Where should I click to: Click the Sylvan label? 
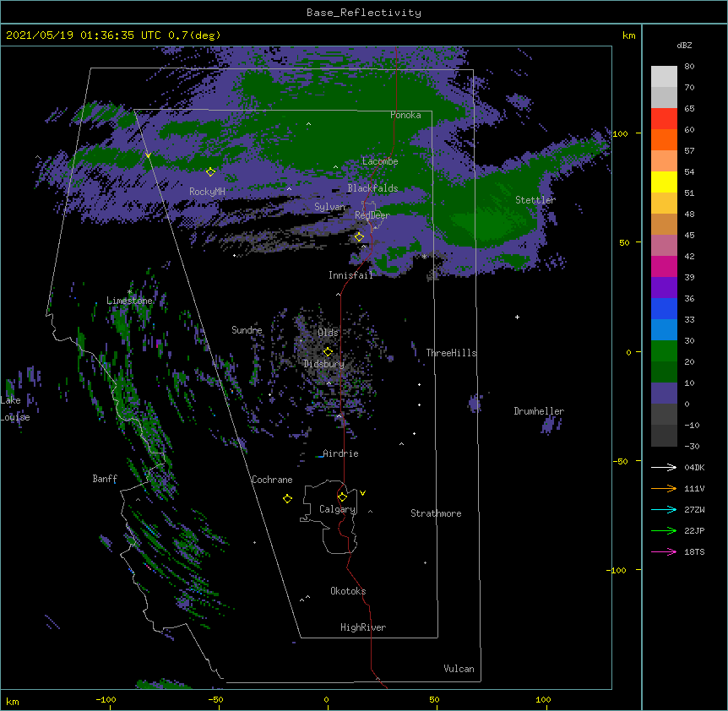point(329,207)
